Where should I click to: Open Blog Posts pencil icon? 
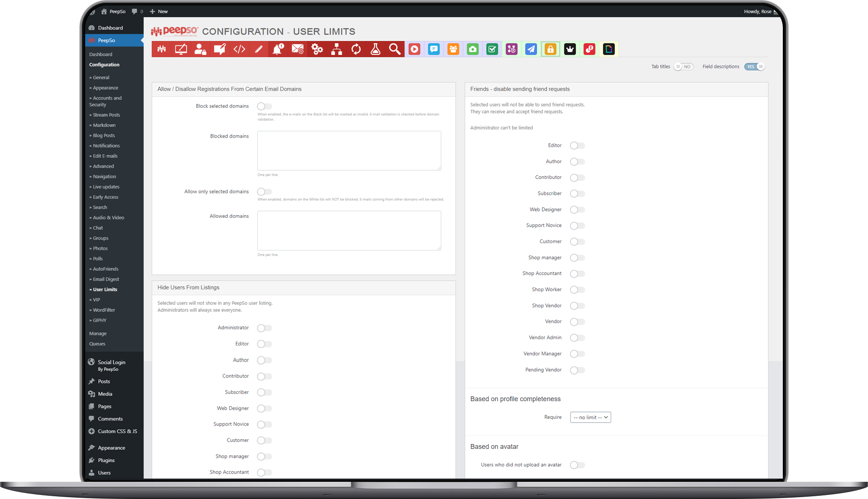259,49
